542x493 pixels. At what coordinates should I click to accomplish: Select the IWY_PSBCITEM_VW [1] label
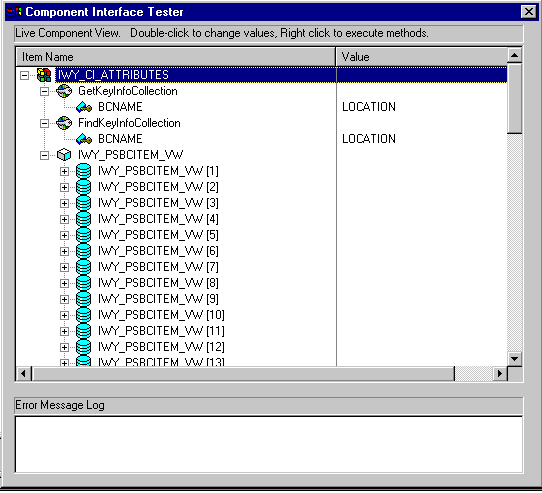pyautogui.click(x=158, y=171)
